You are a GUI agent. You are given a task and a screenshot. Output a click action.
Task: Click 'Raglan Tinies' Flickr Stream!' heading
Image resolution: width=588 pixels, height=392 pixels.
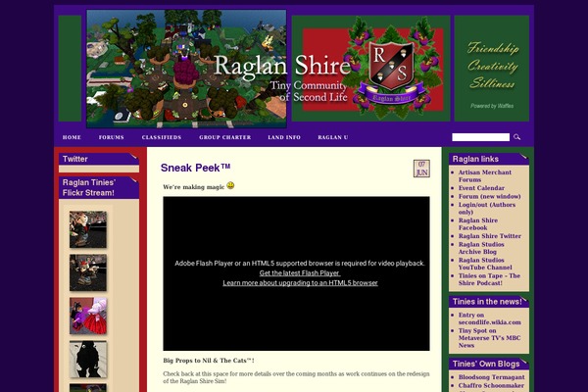(x=99, y=187)
